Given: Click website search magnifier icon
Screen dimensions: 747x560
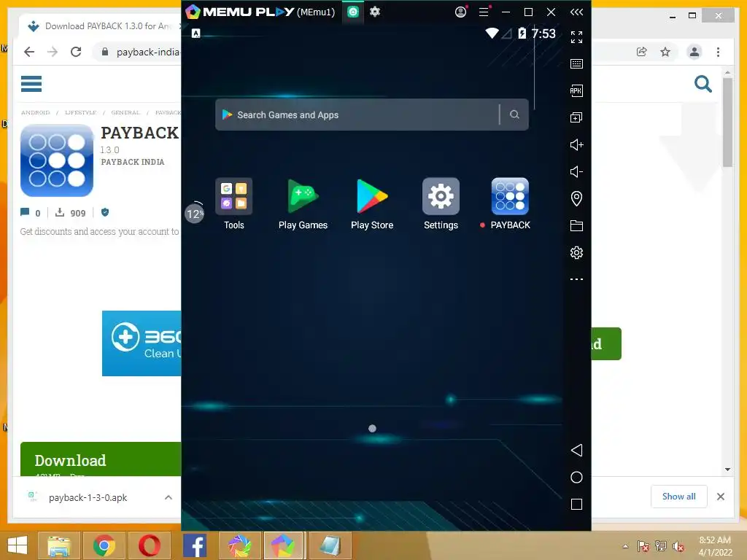Looking at the screenshot, I should [x=703, y=84].
